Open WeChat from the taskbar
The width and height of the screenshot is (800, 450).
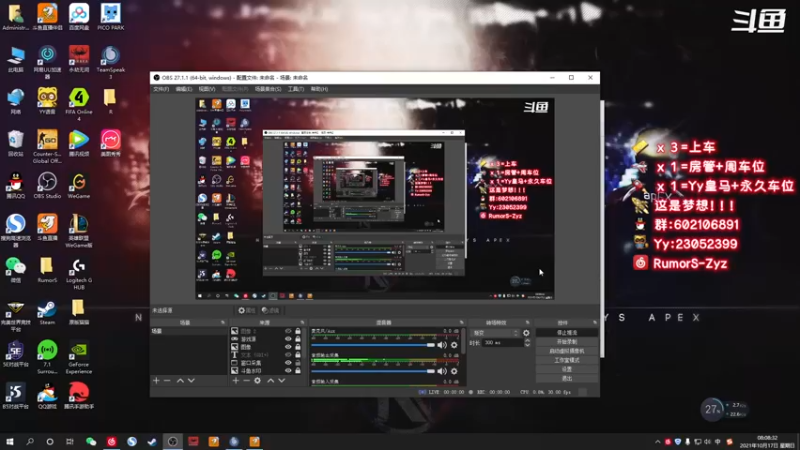(91, 441)
